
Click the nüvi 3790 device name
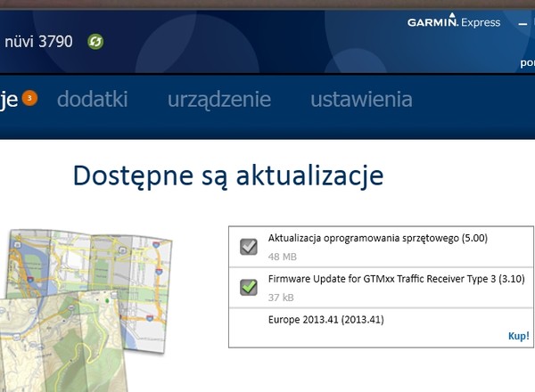(38, 42)
